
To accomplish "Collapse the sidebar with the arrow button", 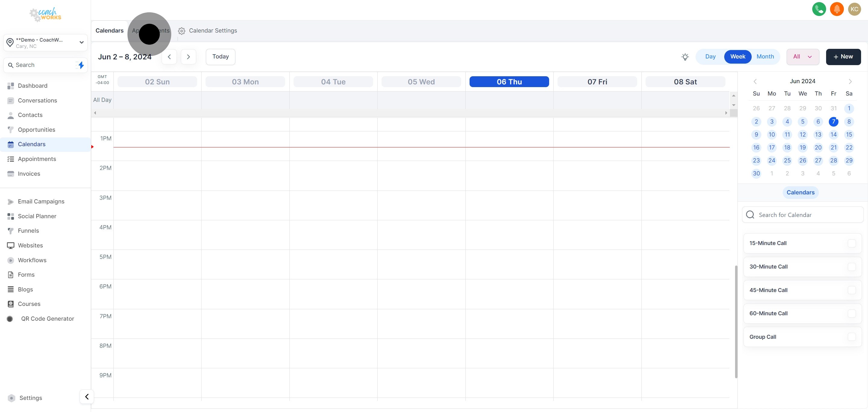I will coord(86,397).
